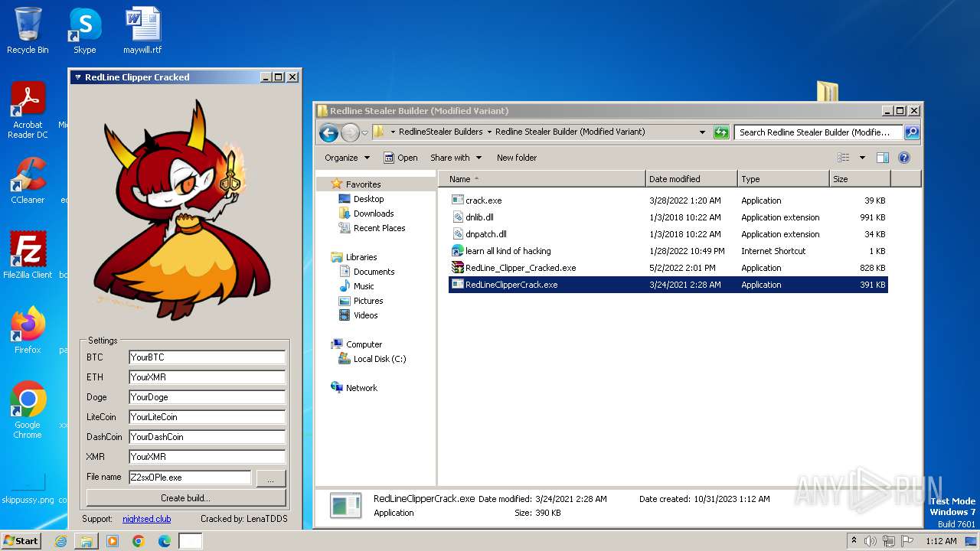Click Open in Explorer toolbar
The height and width of the screenshot is (551, 980).
[x=400, y=158]
